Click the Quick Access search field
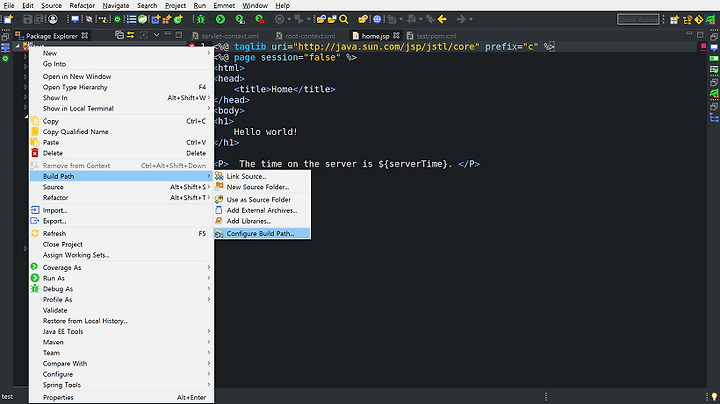This screenshot has width=720, height=404. click(x=638, y=19)
